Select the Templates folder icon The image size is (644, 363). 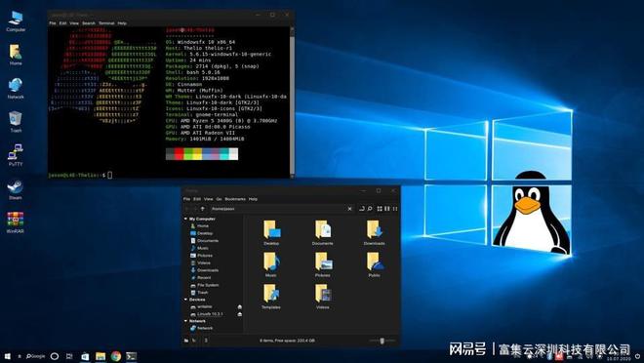pos(271,297)
